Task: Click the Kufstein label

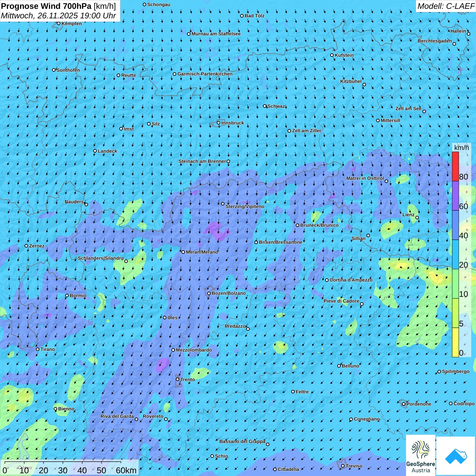Action: [344, 55]
